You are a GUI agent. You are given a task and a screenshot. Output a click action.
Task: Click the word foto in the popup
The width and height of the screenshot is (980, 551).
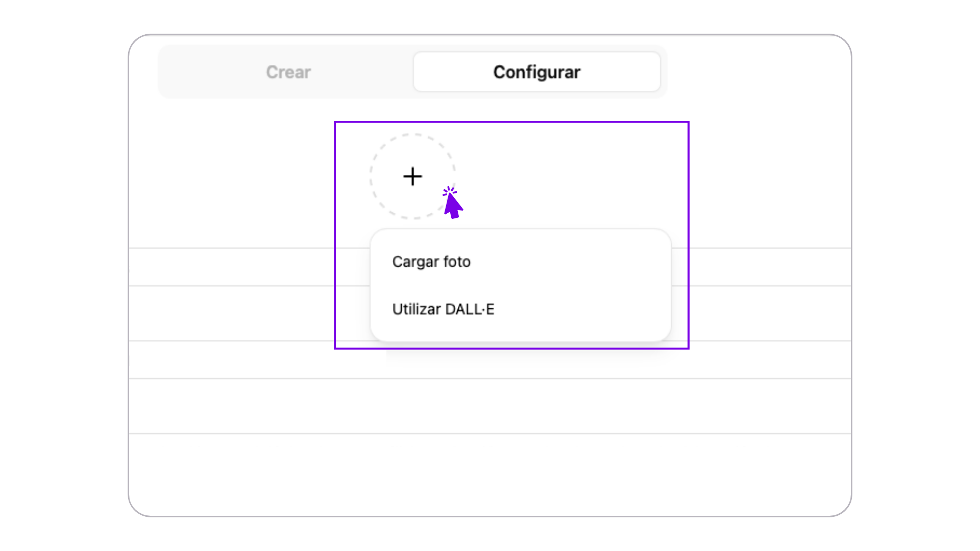click(x=457, y=262)
